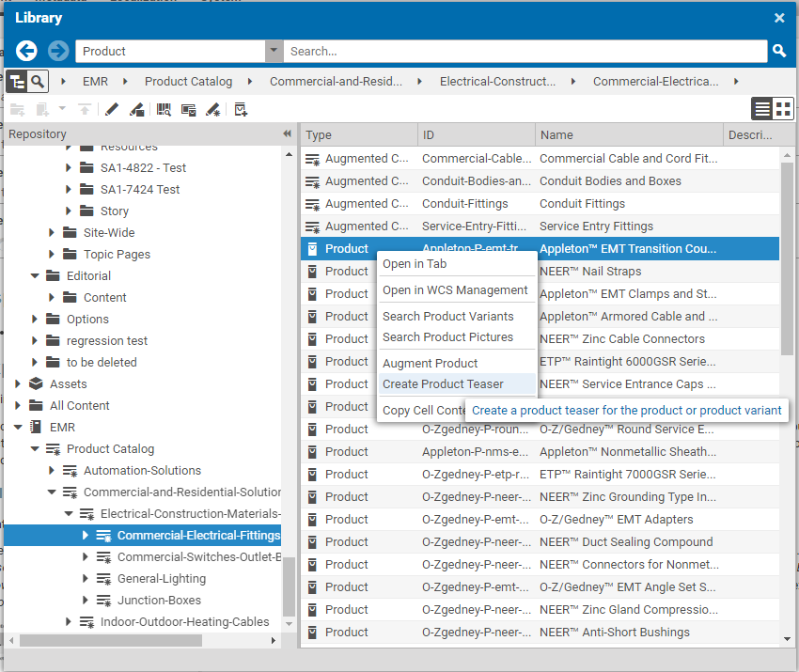Screen dimensions: 799x672
Task: Select the NEER™ Duct Sealing Compound row
Action: tap(540, 542)
